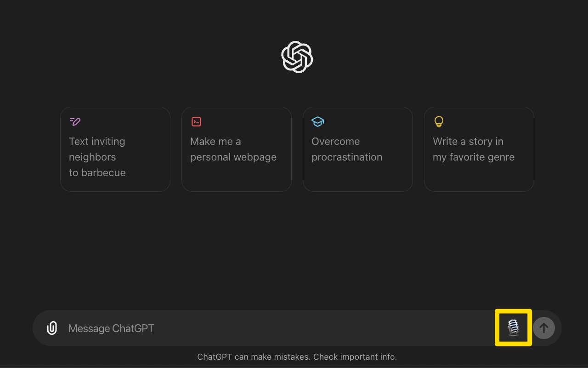
Task: Focus the "Message ChatGPT" input field
Action: click(x=276, y=328)
